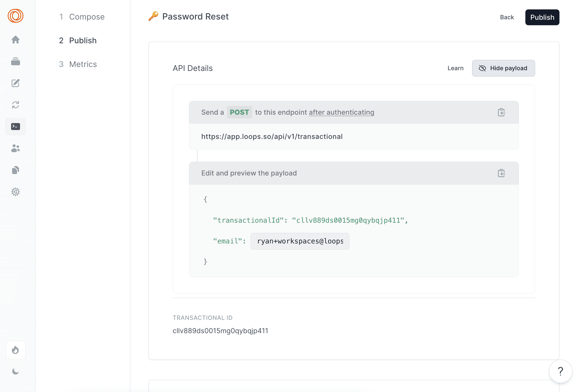Follow the after authenticating link

click(341, 112)
